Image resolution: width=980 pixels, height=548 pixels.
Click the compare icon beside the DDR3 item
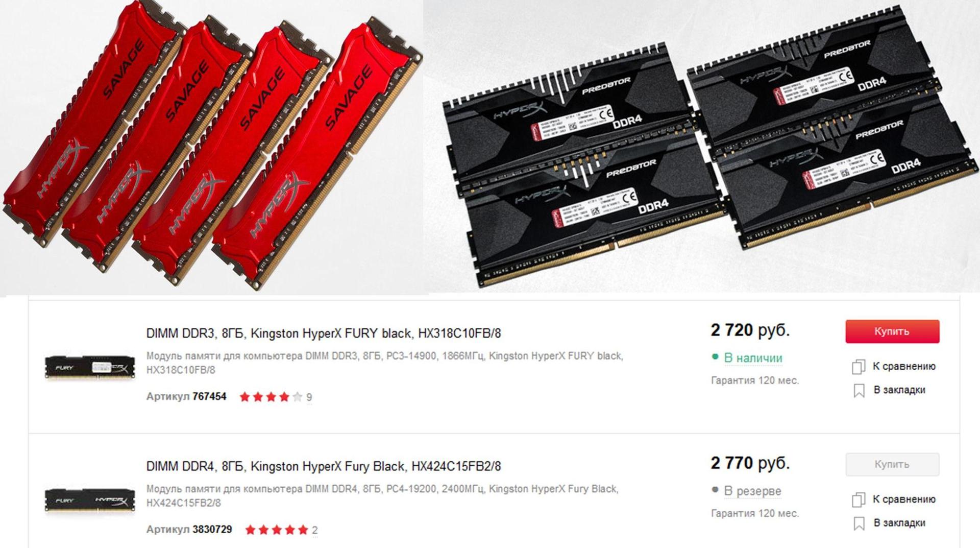859,366
